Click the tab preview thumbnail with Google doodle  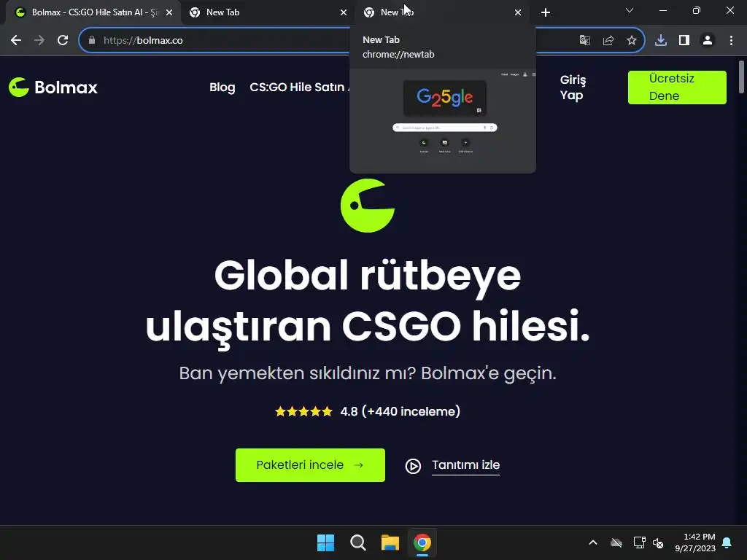click(443, 121)
